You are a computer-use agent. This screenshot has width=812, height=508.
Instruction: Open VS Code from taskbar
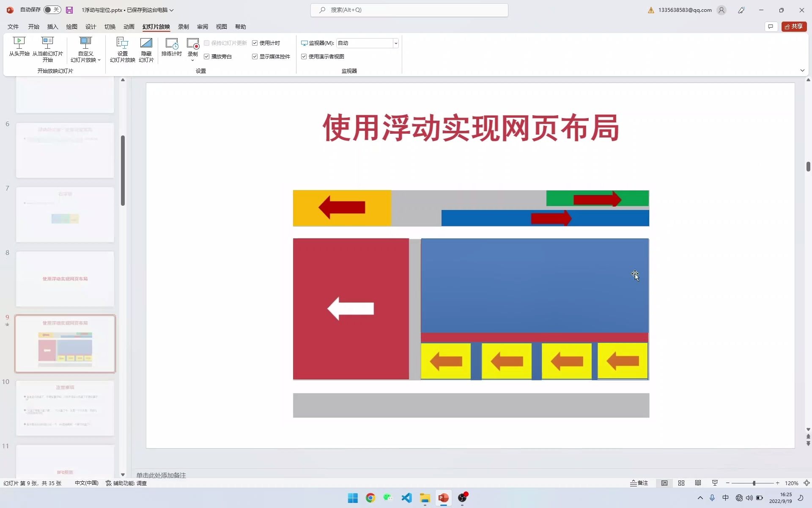(x=406, y=498)
